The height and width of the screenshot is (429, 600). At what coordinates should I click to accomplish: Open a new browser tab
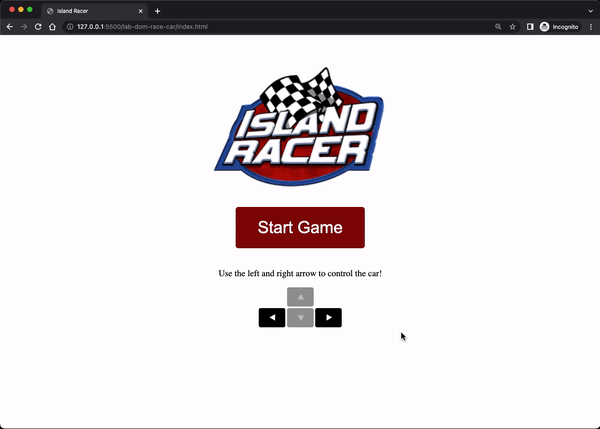(x=157, y=10)
